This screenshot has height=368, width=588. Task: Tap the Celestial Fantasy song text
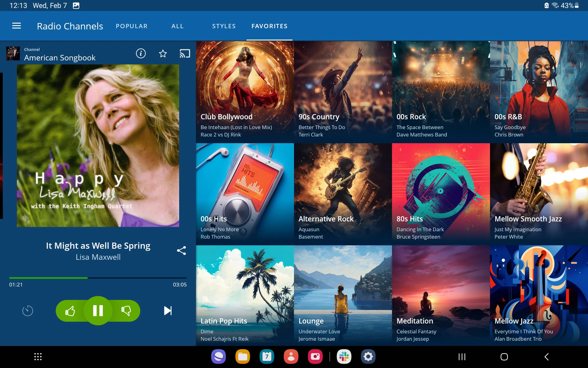[x=416, y=332]
